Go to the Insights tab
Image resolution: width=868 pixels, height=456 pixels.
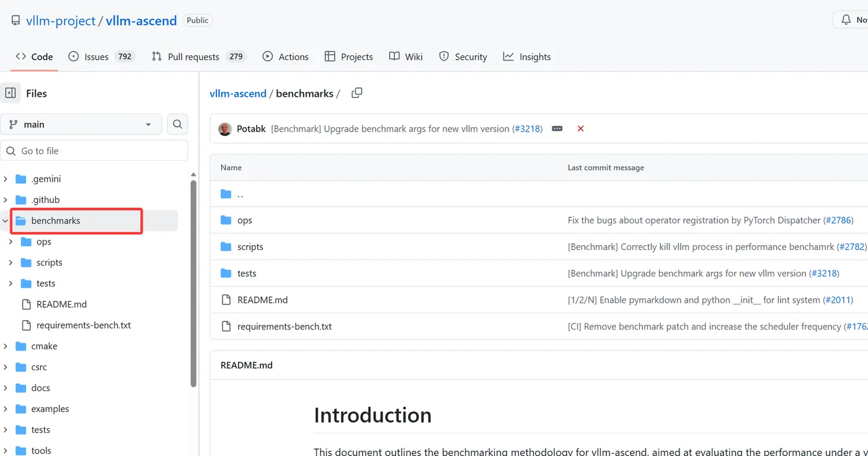click(x=534, y=56)
